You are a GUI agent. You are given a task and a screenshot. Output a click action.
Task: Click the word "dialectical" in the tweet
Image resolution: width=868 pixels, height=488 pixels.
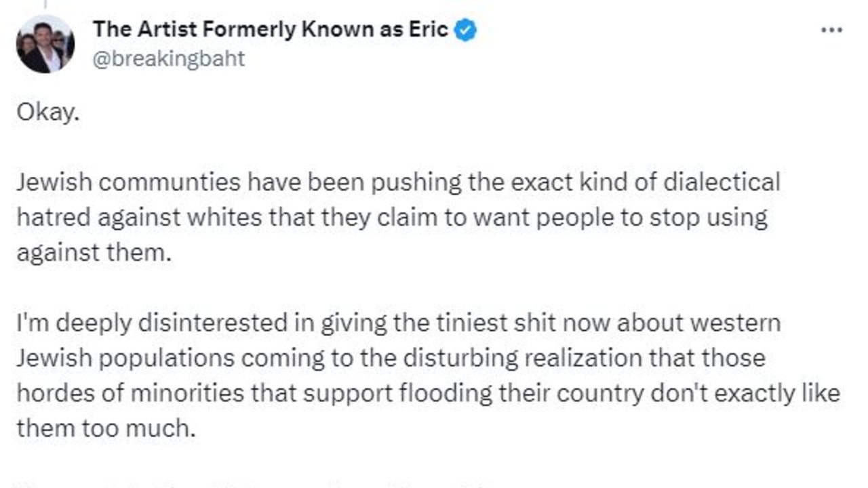pos(722,182)
